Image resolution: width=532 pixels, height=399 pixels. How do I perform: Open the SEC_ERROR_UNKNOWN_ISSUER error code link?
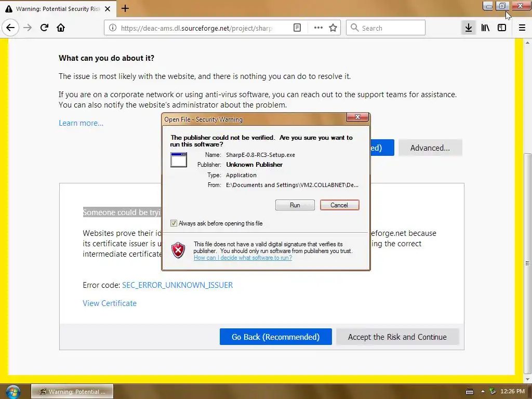click(178, 285)
